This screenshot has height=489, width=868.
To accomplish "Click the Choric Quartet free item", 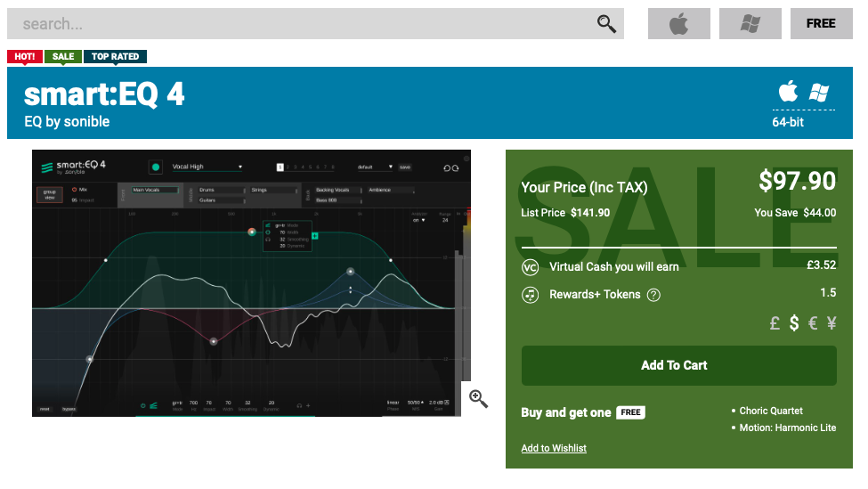I will [x=771, y=411].
